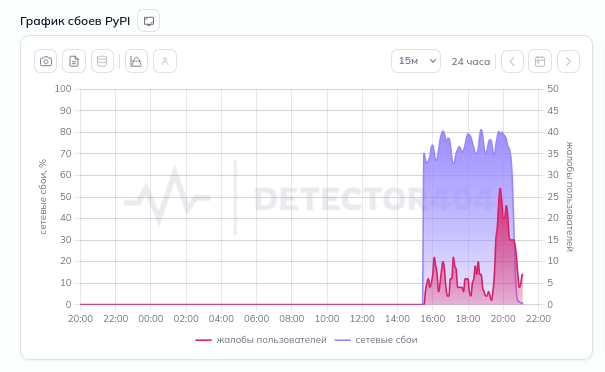Click the 50 value on the right axis
605x372 pixels.
(x=553, y=89)
